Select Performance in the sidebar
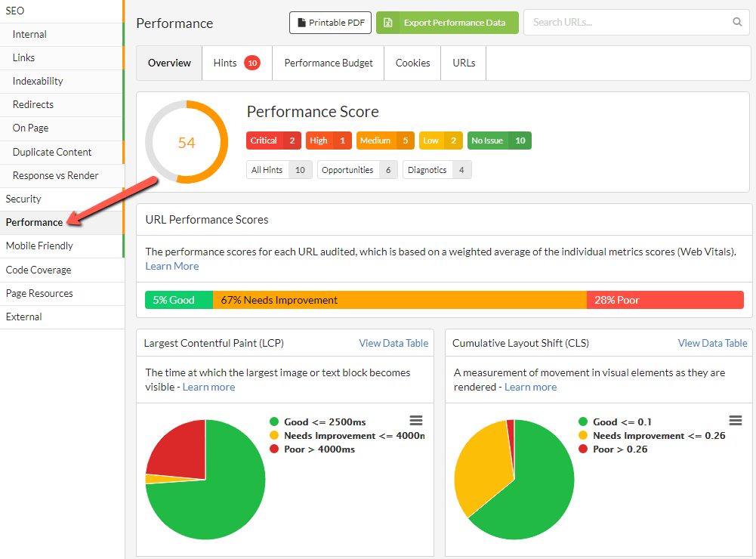756x559 pixels. 62,222
